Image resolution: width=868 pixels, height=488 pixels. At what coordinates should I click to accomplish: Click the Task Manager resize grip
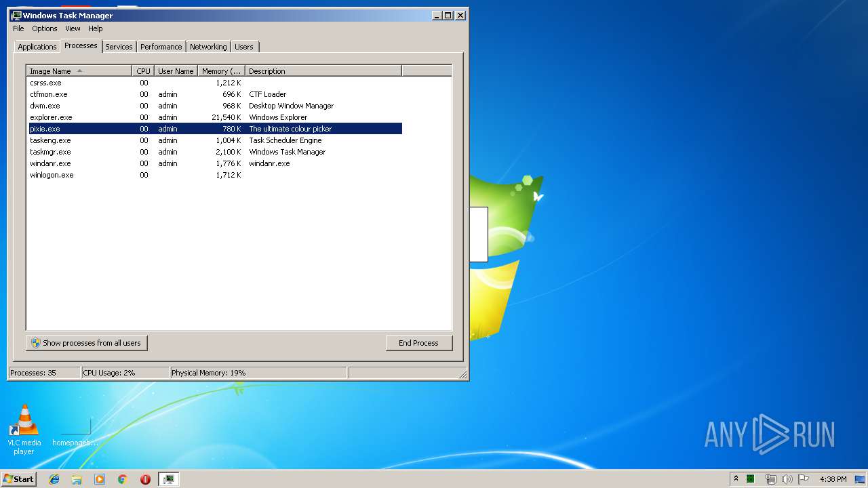(x=462, y=374)
